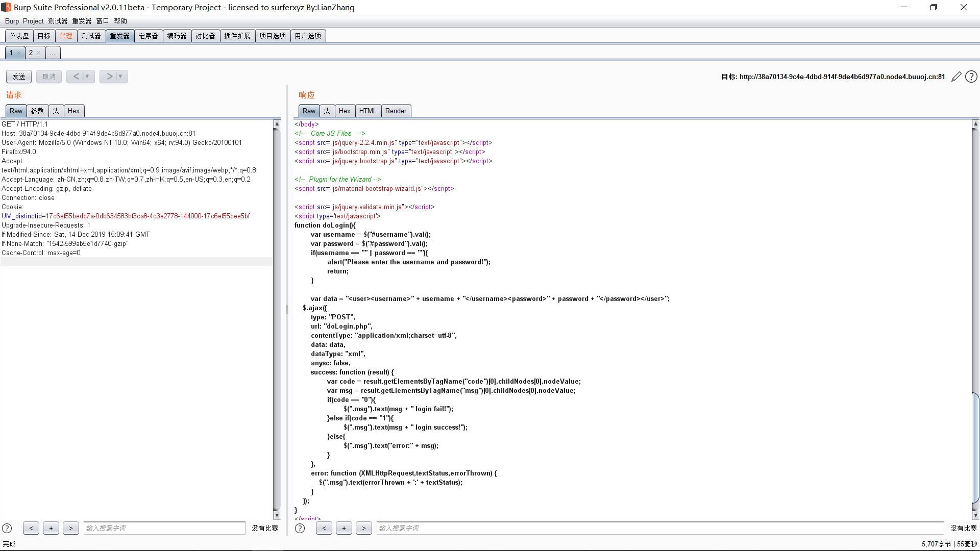Click the '...' tab to reveal more repeater tabs

click(53, 53)
